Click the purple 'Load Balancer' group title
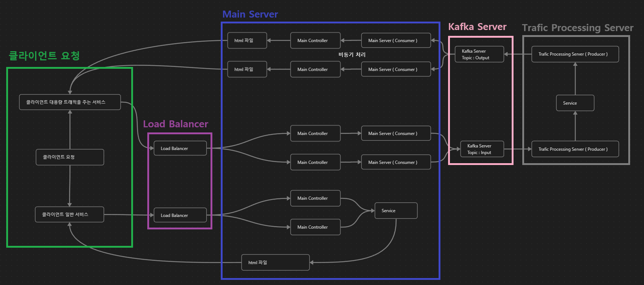Image resolution: width=644 pixels, height=285 pixels. (x=175, y=124)
